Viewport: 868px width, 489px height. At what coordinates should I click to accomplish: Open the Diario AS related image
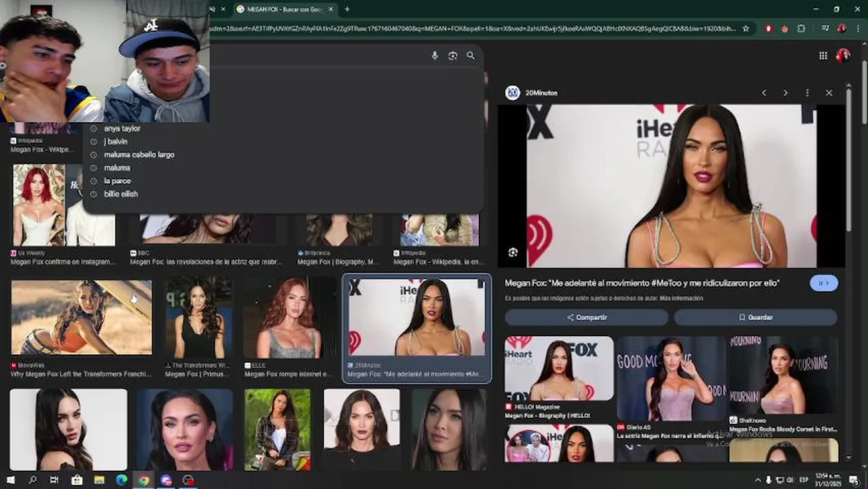(671, 378)
